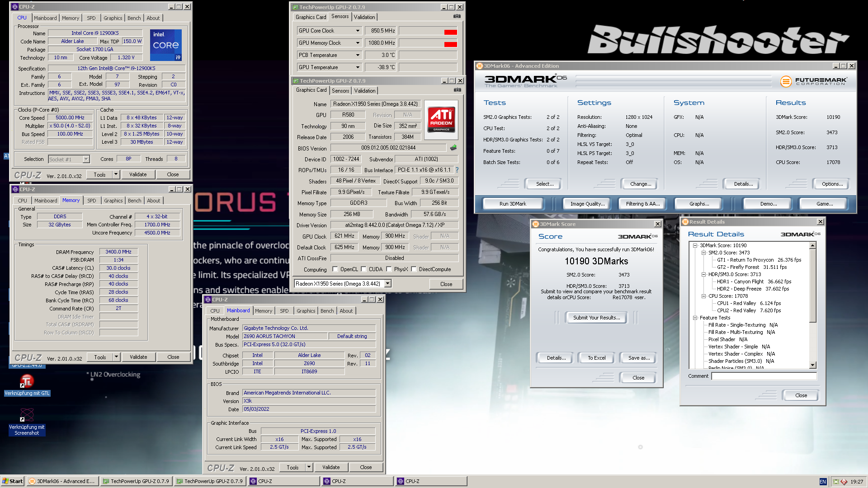
Task: Click the title icon of the CPU-Z CPU window
Action: (x=15, y=7)
